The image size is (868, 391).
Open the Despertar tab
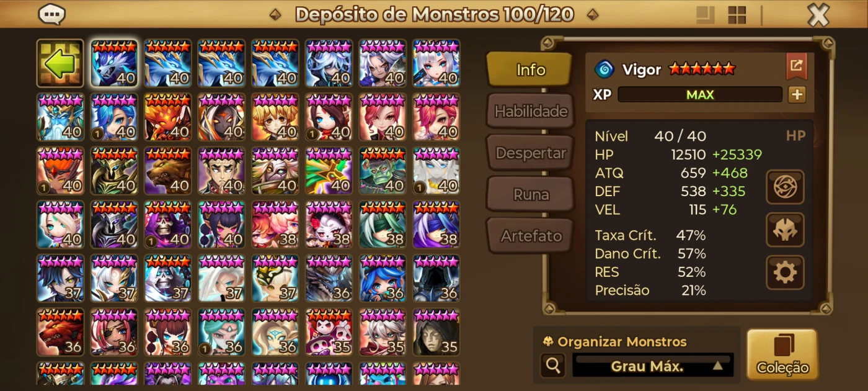click(530, 153)
